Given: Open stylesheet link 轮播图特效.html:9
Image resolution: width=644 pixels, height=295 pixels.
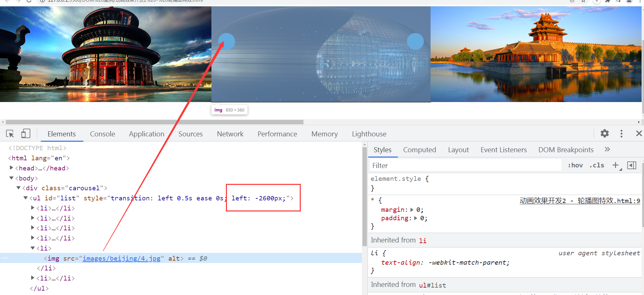Looking at the screenshot, I should (x=580, y=201).
